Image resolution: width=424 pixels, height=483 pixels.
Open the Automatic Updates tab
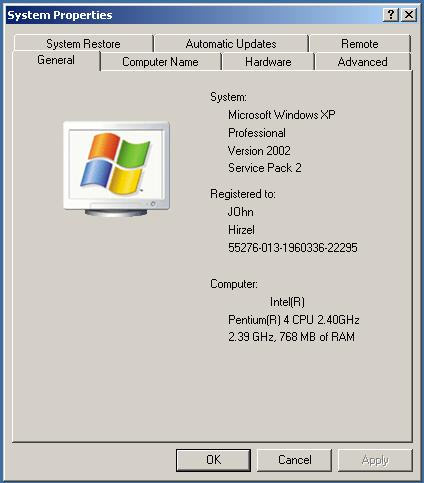point(231,44)
